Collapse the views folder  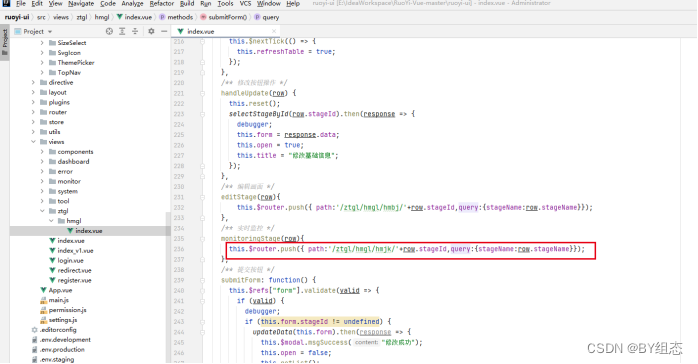(x=33, y=142)
